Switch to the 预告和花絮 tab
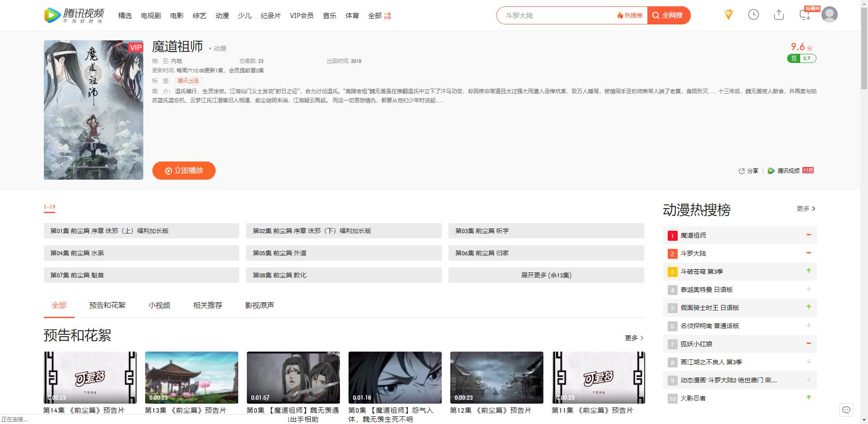 [107, 305]
